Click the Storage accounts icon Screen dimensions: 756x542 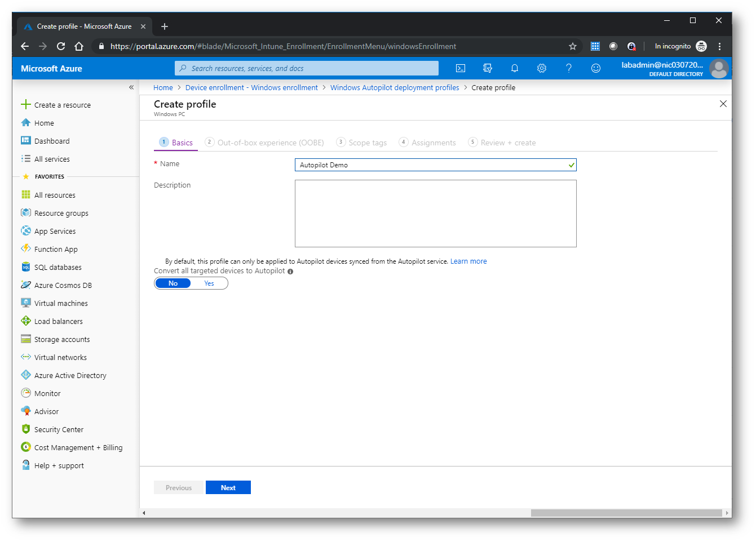[26, 339]
